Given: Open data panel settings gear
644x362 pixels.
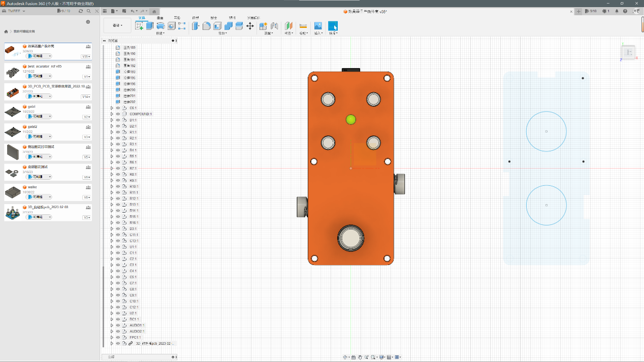Looking at the screenshot, I should (x=88, y=22).
